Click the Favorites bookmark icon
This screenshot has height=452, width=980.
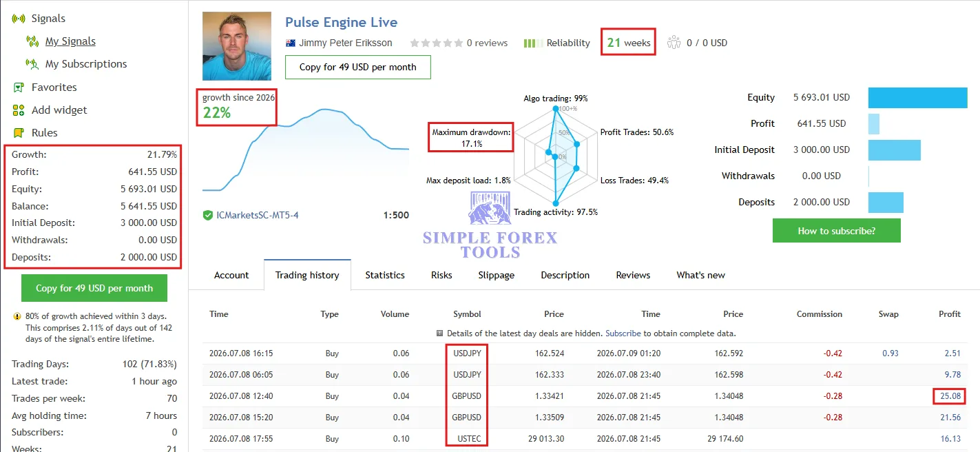[19, 88]
